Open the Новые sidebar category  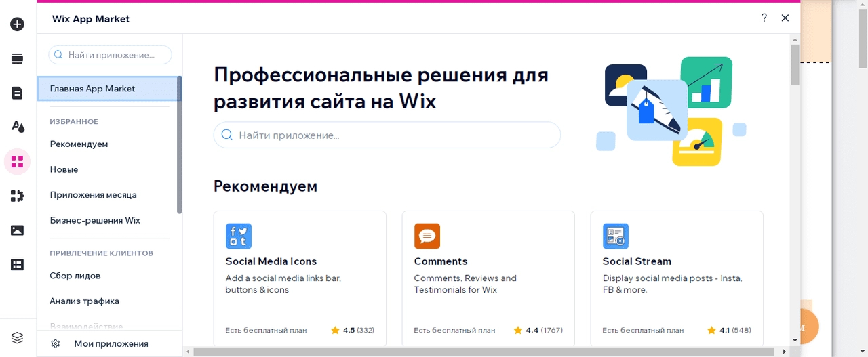point(64,169)
